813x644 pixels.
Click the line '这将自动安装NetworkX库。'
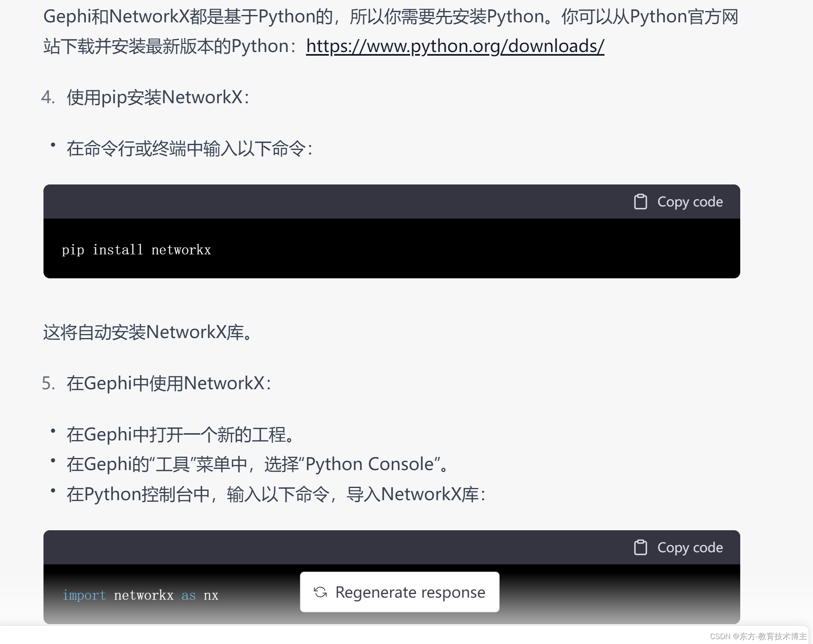coord(148,332)
